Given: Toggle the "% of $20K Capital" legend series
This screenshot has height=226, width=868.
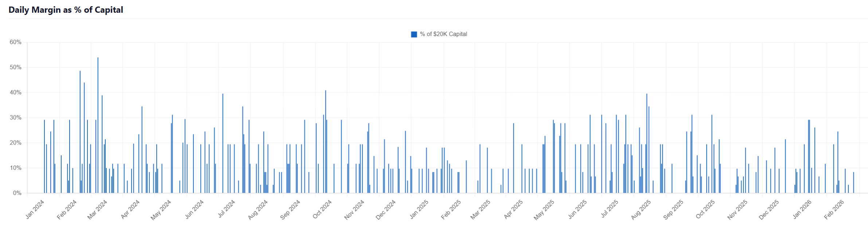Looking at the screenshot, I should pyautogui.click(x=443, y=34).
